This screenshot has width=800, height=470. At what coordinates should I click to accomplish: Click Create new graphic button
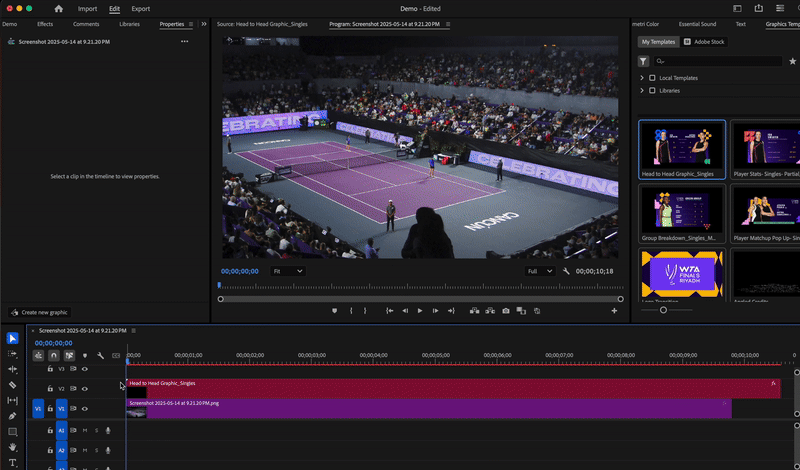(x=40, y=312)
